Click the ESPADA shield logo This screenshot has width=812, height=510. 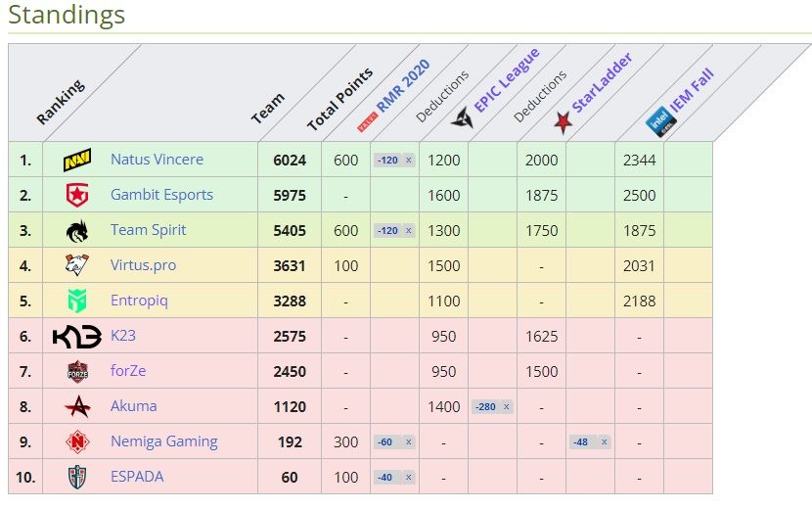[x=77, y=477]
